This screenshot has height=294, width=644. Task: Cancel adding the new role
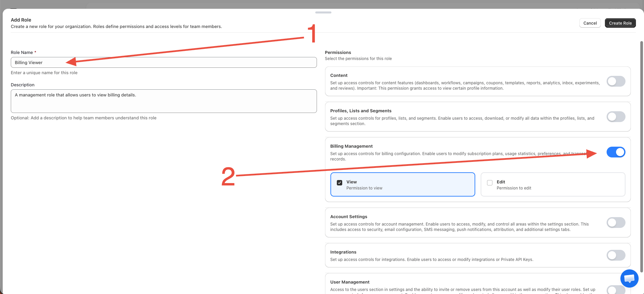[x=590, y=23]
